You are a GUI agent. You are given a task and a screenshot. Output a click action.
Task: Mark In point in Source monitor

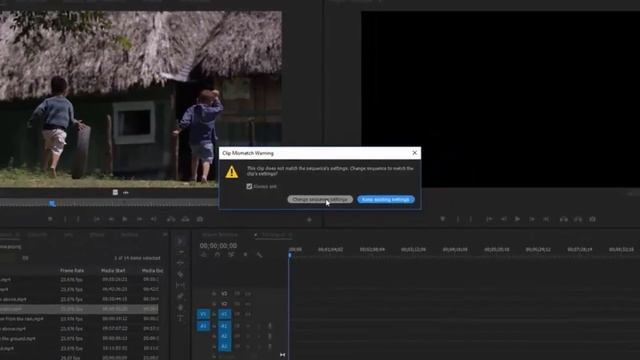coord(65,219)
